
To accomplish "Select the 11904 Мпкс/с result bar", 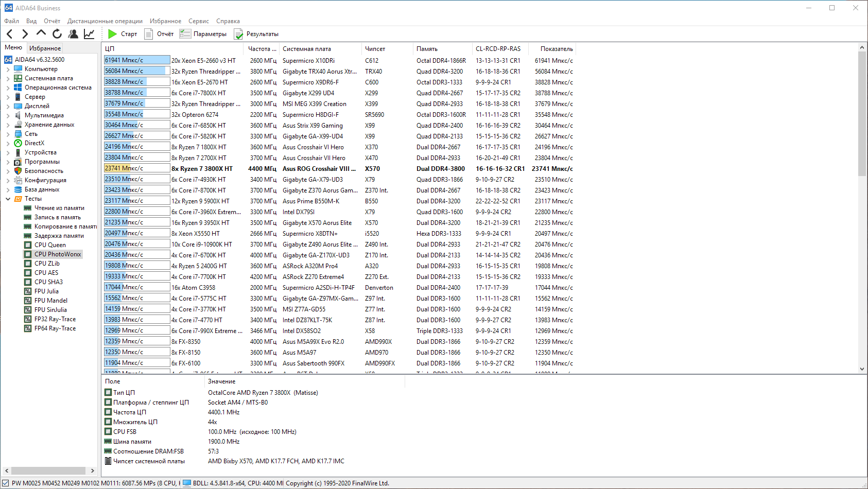I will (137, 363).
